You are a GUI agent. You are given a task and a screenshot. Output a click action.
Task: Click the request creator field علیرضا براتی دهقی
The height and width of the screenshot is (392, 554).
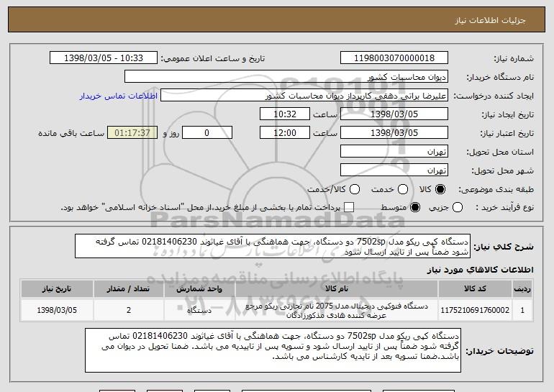[x=304, y=96]
